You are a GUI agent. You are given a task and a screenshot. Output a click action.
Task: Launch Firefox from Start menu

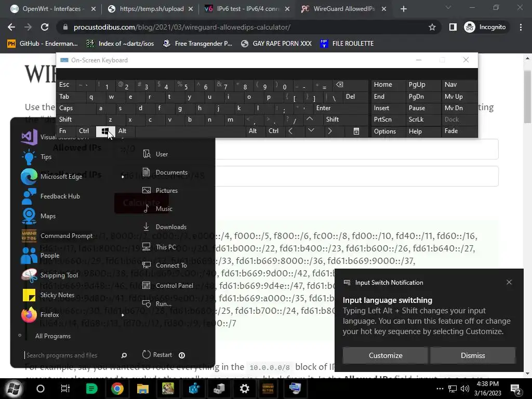coord(40,314)
